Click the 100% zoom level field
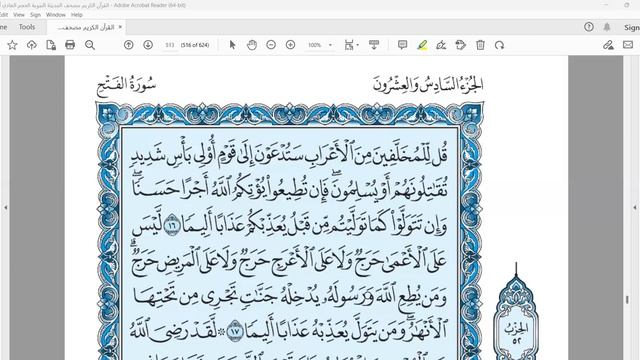The width and height of the screenshot is (640, 360). (315, 45)
